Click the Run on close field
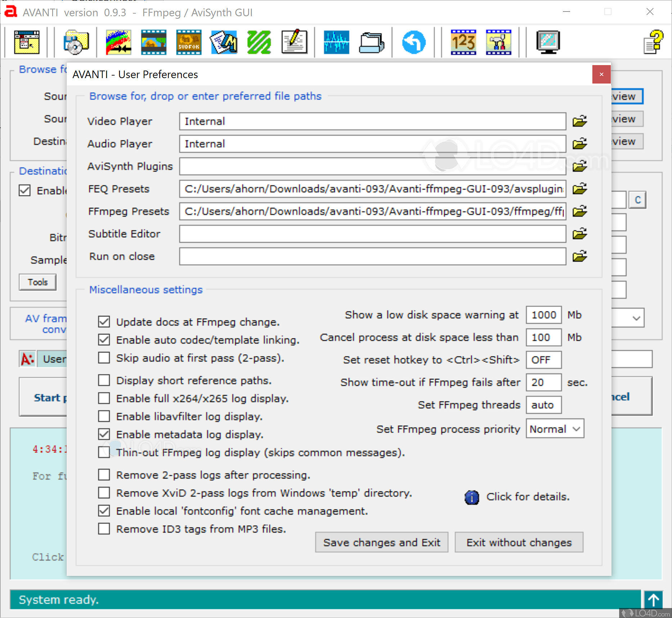Screen dimensions: 672x618 coord(373,256)
